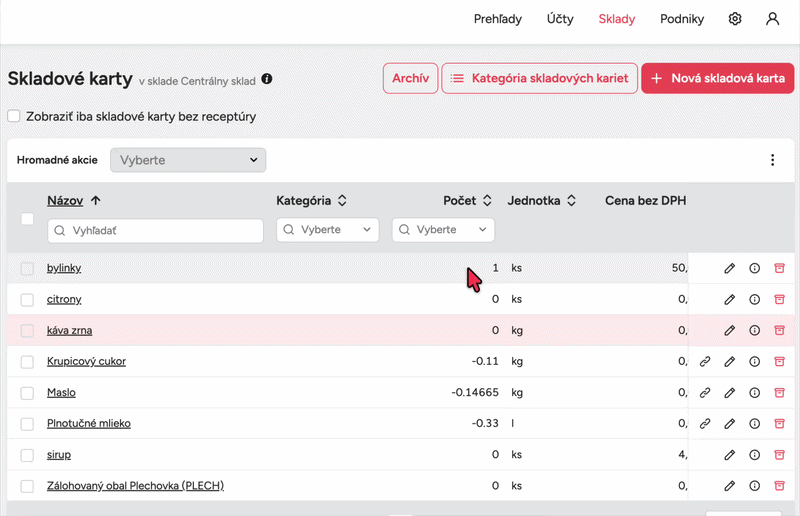Click link icon in Krupicový cukor row

coord(705,362)
